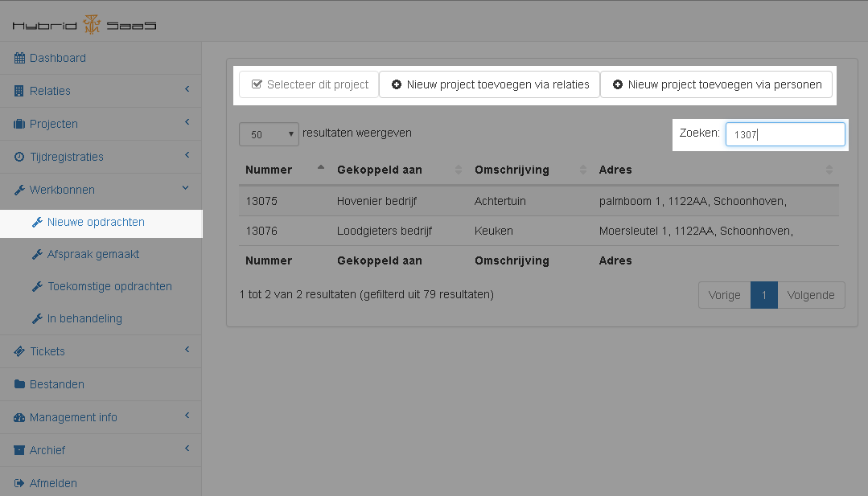The image size is (868, 496).
Task: Open the results-per-page dropdown showing 50
Action: click(x=269, y=134)
